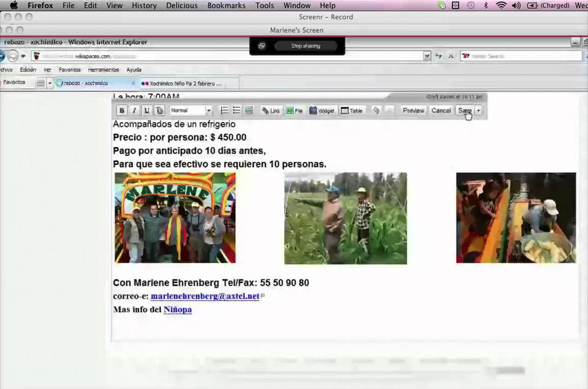588x389 pixels.
Task: Insert a horizontal rule
Action: coord(249,110)
